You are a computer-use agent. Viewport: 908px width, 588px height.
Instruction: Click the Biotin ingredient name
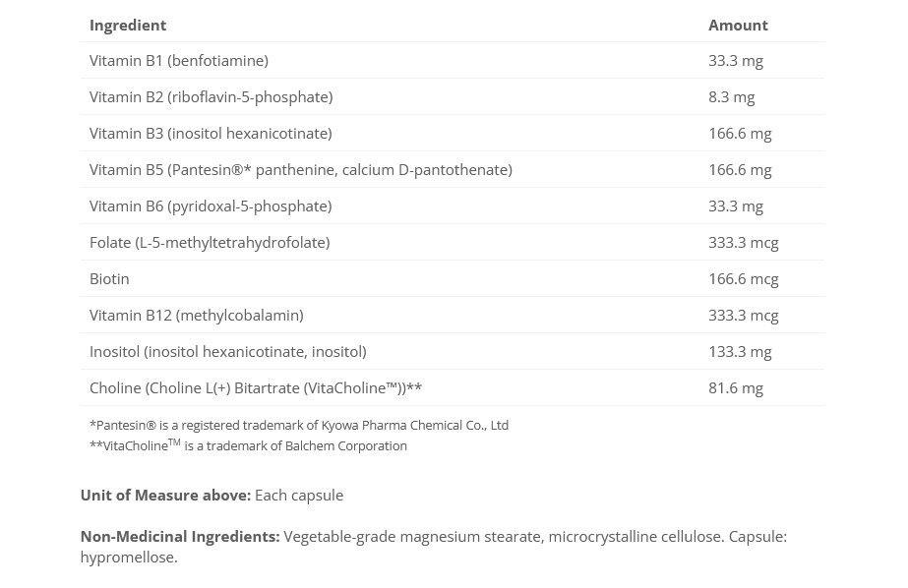[x=109, y=278]
